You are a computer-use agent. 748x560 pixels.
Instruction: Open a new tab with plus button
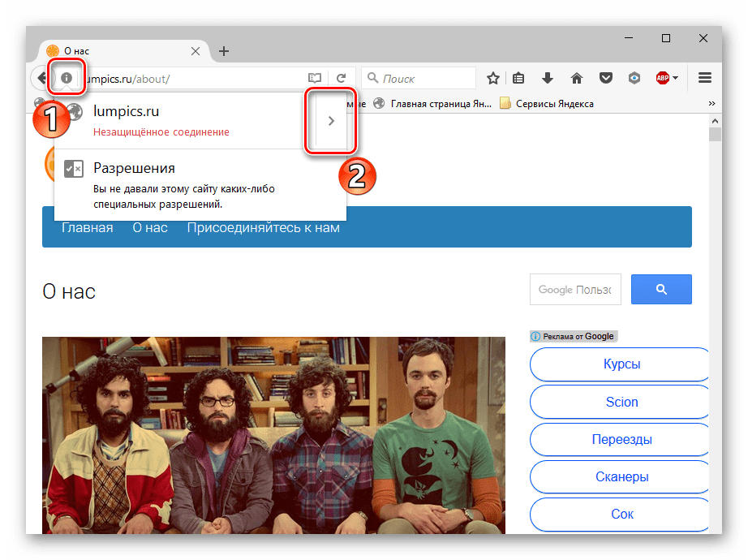click(224, 51)
